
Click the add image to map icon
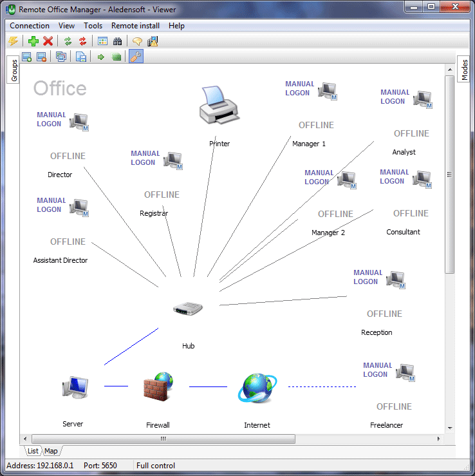click(26, 57)
